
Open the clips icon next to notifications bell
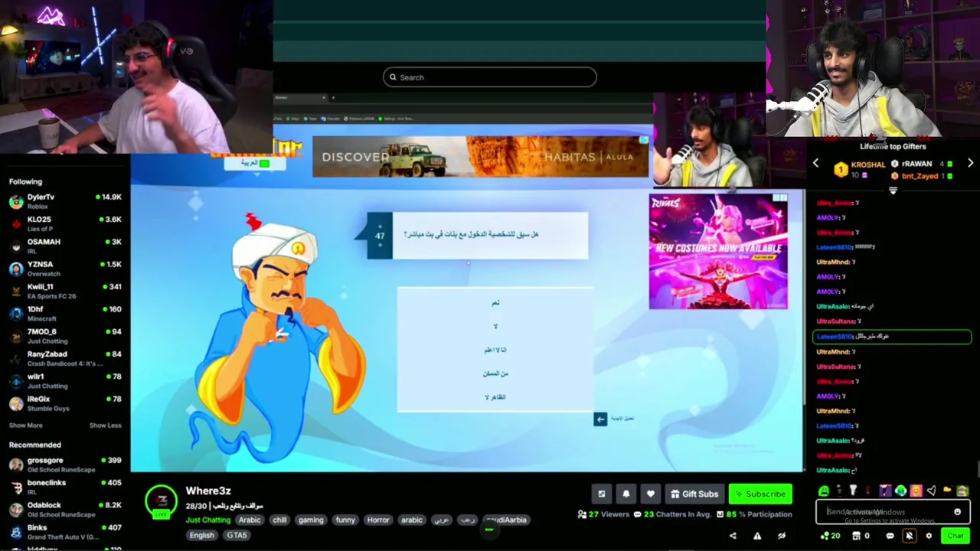[x=602, y=494]
